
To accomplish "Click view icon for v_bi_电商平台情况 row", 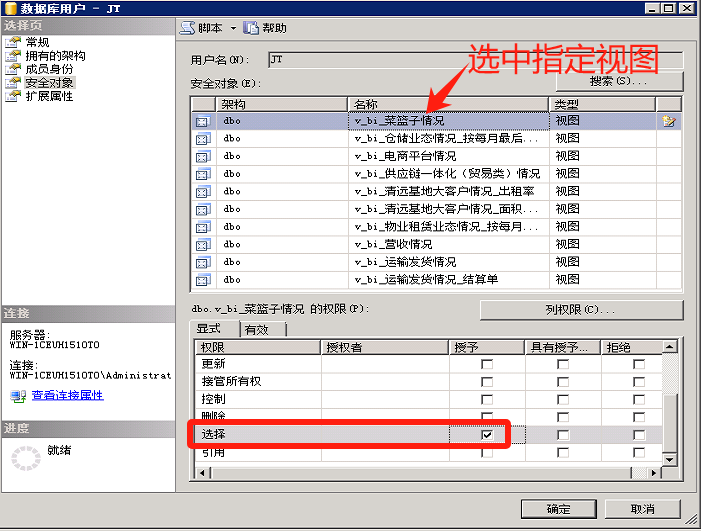I will pyautogui.click(x=203, y=156).
